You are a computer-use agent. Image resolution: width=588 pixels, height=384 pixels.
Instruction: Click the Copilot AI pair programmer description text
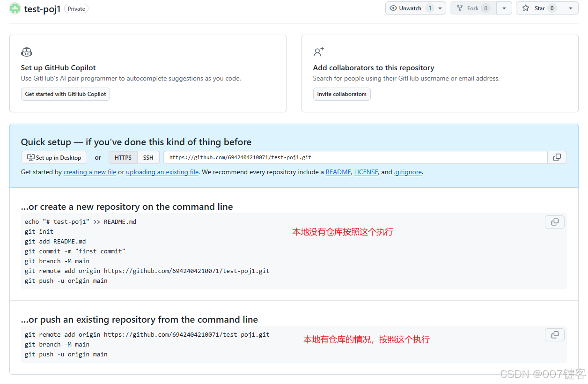131,79
